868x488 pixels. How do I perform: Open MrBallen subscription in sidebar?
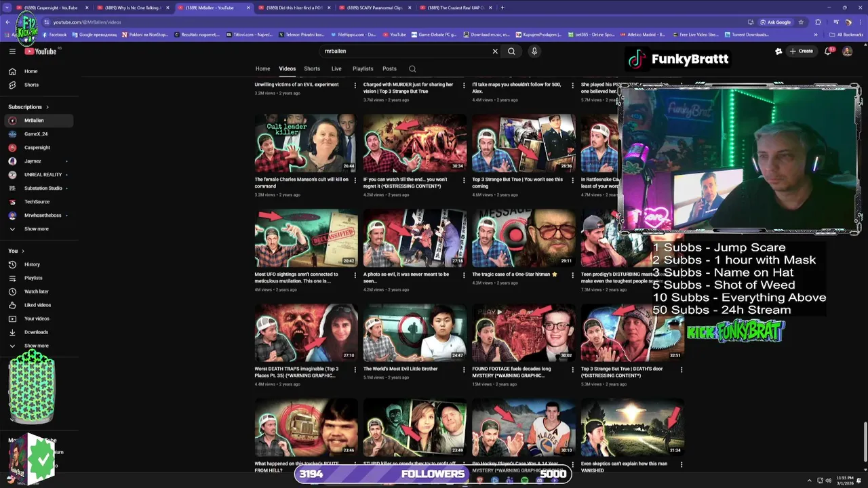[x=39, y=121]
